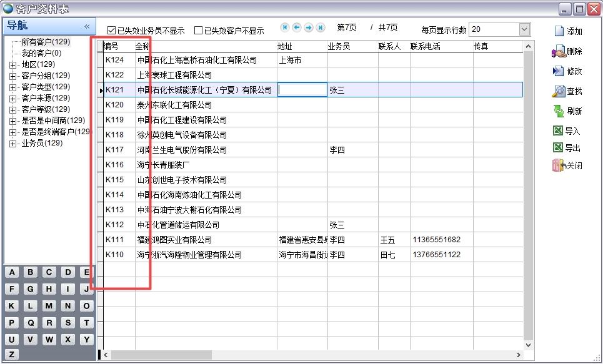Click the 业务员 column header
The height and width of the screenshot is (364, 603).
(x=339, y=46)
